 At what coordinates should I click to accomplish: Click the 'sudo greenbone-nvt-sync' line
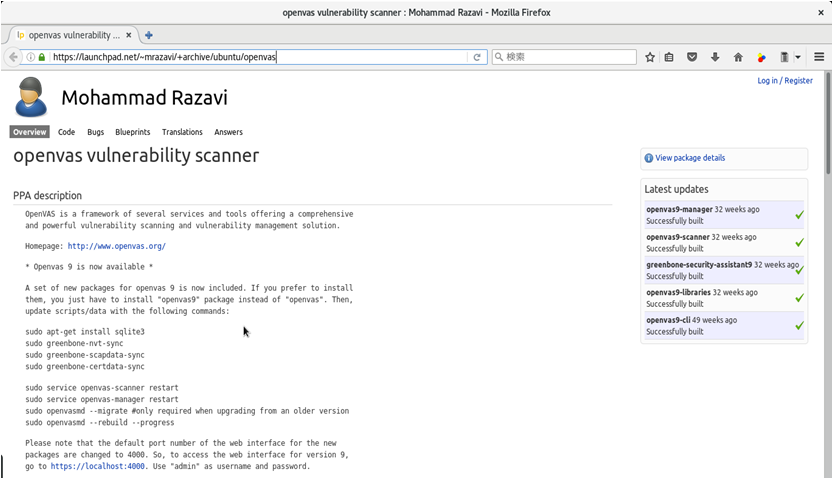(74, 344)
